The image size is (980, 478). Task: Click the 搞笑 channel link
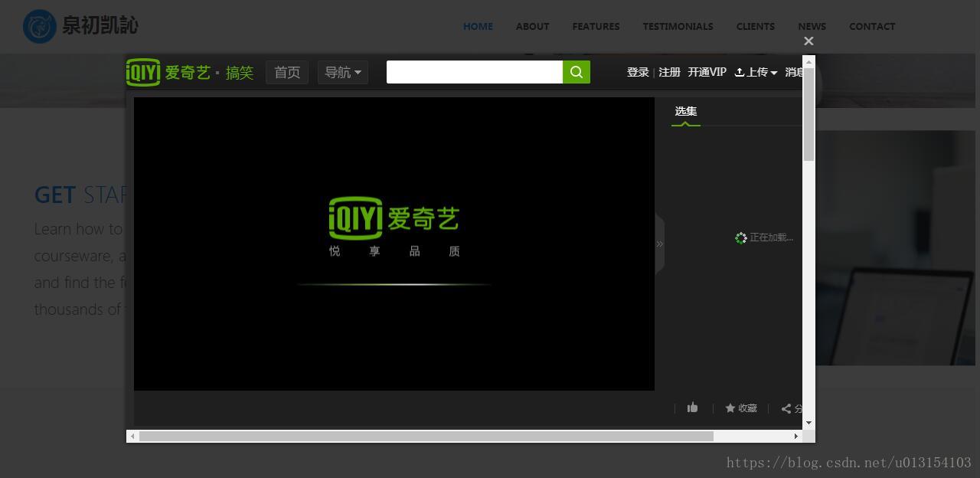pyautogui.click(x=240, y=73)
